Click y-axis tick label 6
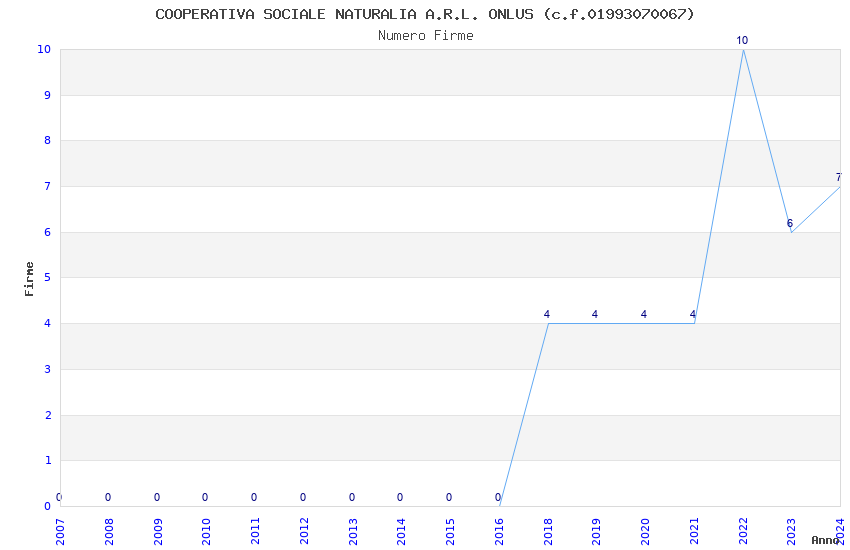The width and height of the screenshot is (850, 550). [48, 232]
